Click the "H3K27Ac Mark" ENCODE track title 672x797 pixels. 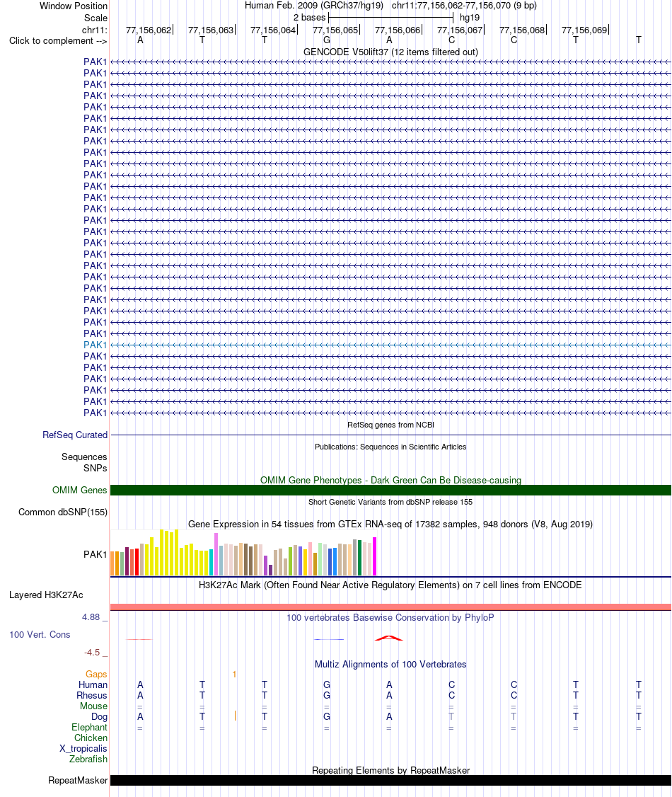(x=390, y=585)
